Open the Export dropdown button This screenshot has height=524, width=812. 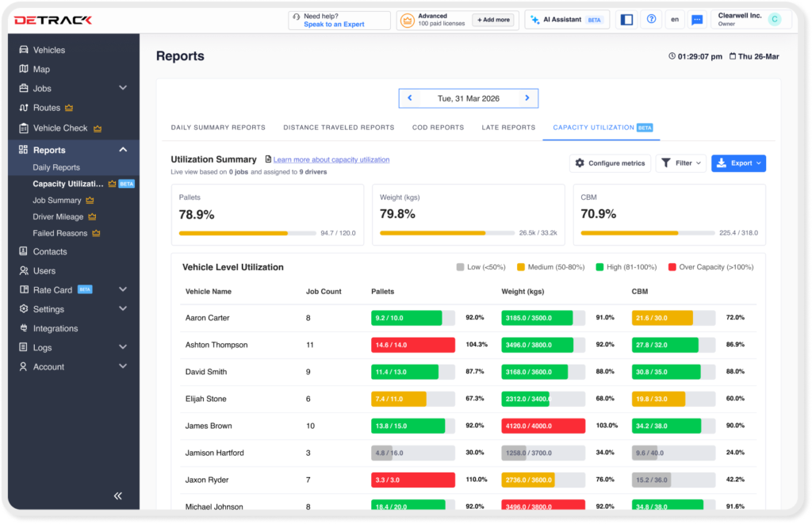[x=738, y=163]
